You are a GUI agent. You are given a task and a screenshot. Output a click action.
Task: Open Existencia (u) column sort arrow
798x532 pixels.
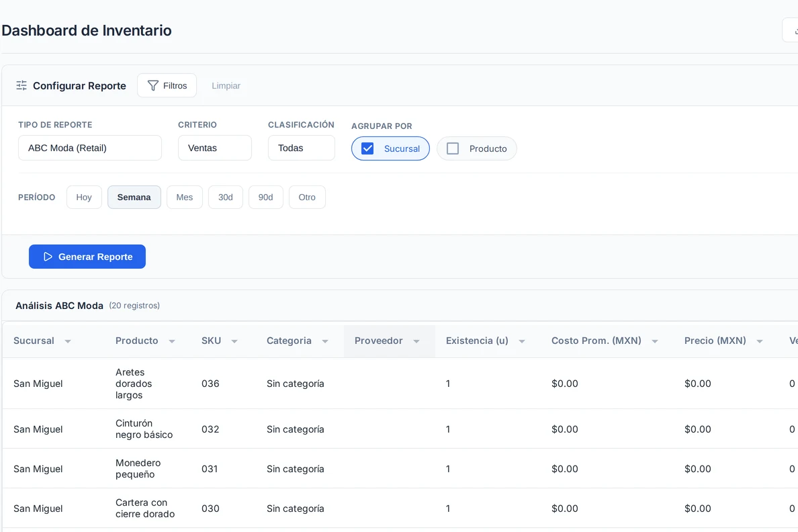coord(522,341)
